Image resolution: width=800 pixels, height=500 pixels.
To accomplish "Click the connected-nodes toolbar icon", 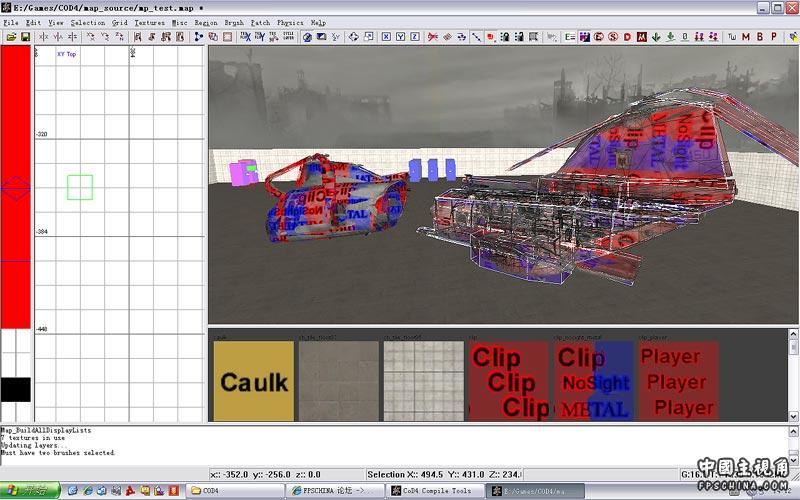I will [x=199, y=37].
